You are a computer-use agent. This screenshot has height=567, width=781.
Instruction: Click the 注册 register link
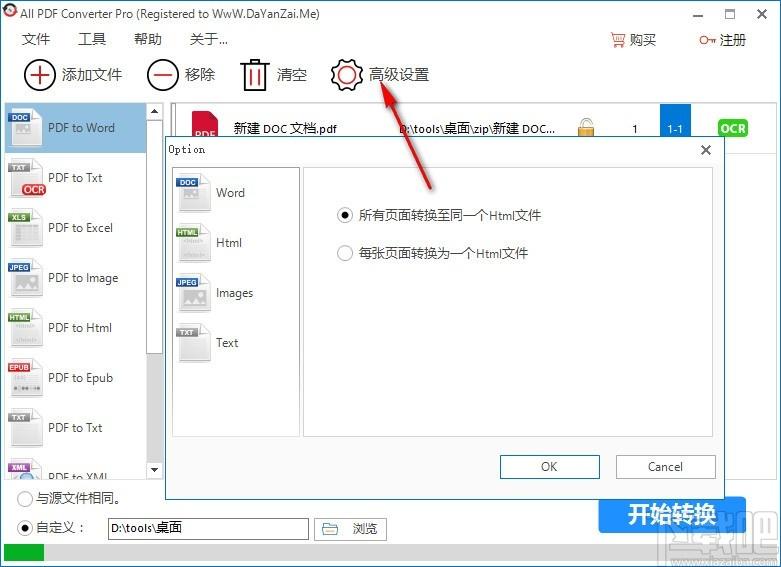[732, 40]
